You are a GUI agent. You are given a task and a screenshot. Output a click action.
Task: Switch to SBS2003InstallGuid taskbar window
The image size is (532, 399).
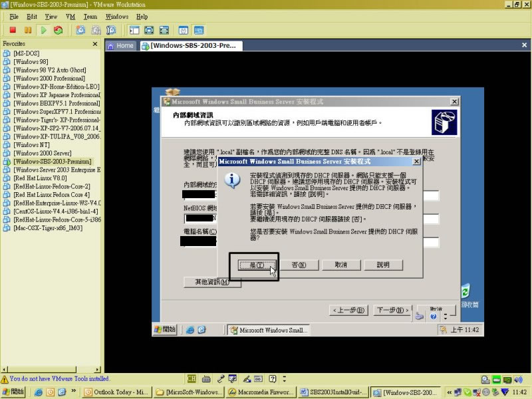pyautogui.click(x=334, y=392)
